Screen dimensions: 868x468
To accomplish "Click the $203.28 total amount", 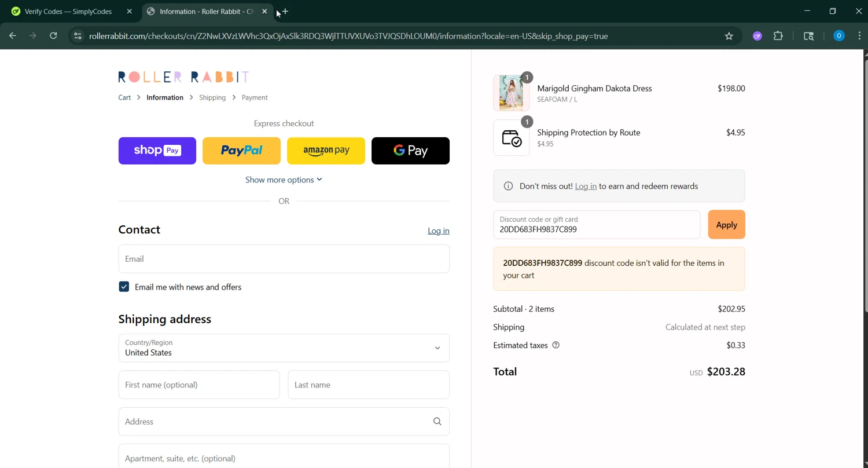I will [726, 372].
